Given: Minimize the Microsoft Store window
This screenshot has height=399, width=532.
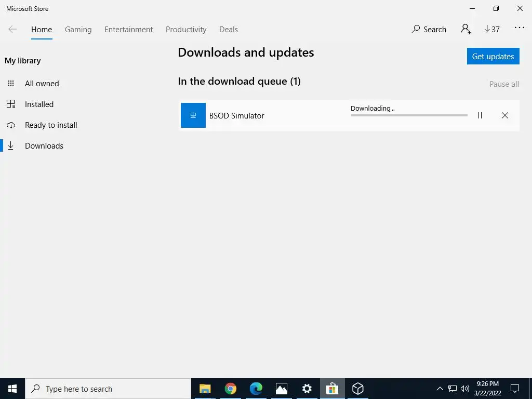Looking at the screenshot, I should (472, 8).
